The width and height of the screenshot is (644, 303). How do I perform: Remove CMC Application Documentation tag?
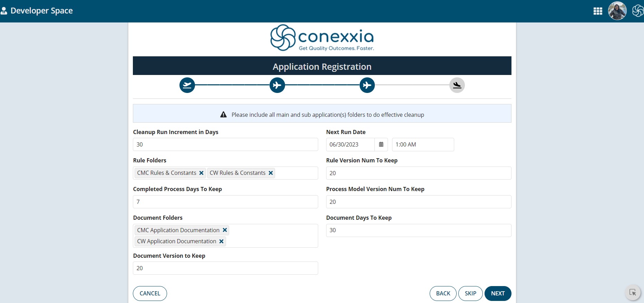tap(225, 230)
